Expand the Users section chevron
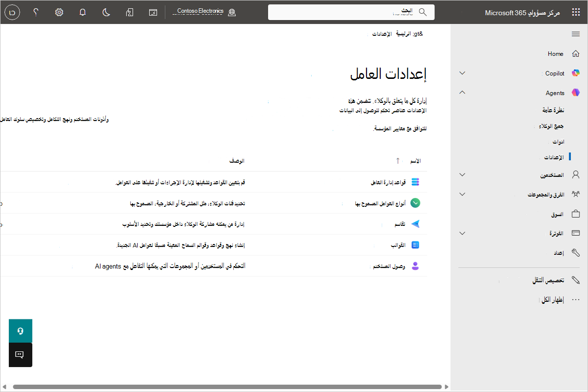The height and width of the screenshot is (392, 588). click(462, 174)
